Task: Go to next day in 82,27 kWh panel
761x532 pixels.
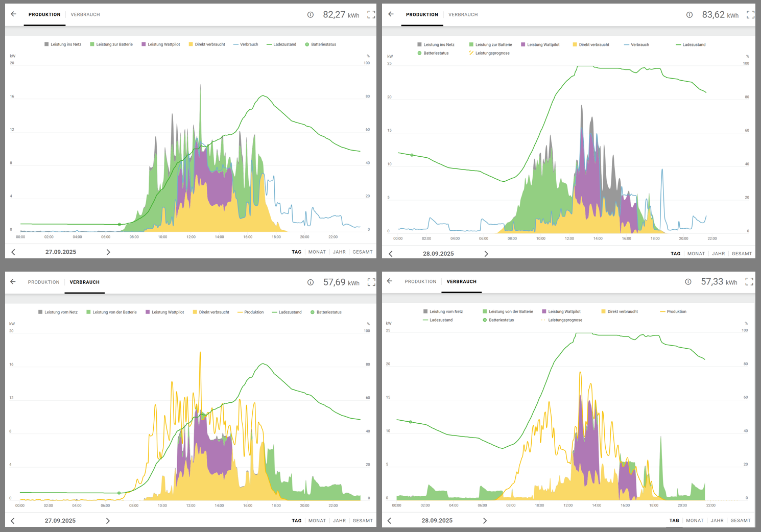Action: point(108,252)
